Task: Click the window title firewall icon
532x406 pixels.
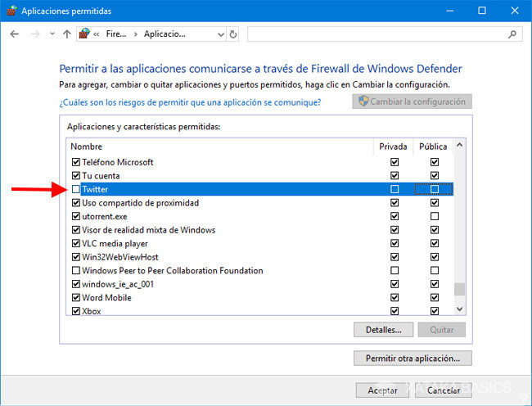Action: click(11, 11)
